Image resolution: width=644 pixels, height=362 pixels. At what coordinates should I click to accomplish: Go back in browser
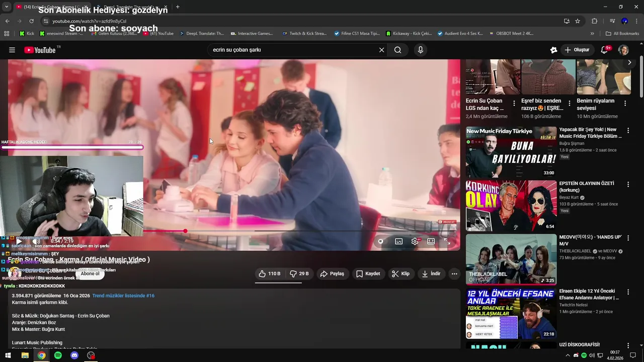click(x=7, y=21)
